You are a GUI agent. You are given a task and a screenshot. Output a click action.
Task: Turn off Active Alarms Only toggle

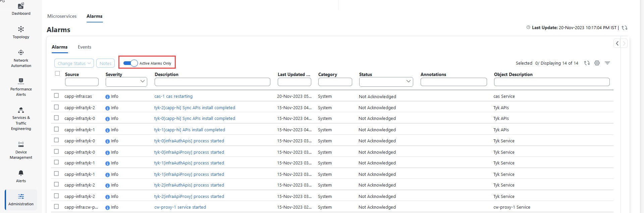(x=130, y=63)
